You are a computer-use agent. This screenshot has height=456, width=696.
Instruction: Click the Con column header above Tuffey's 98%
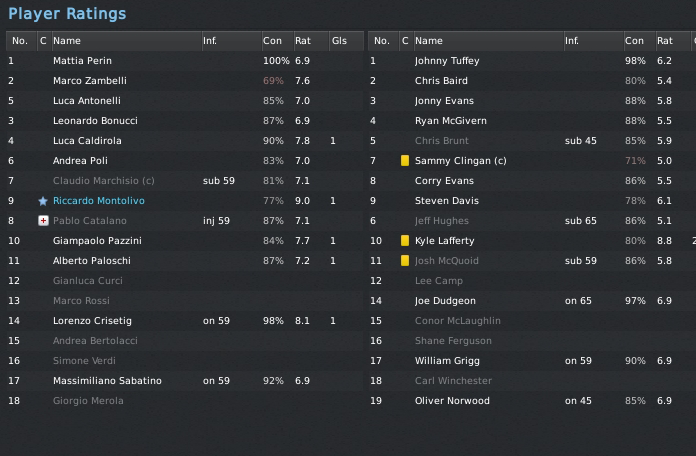click(x=634, y=41)
